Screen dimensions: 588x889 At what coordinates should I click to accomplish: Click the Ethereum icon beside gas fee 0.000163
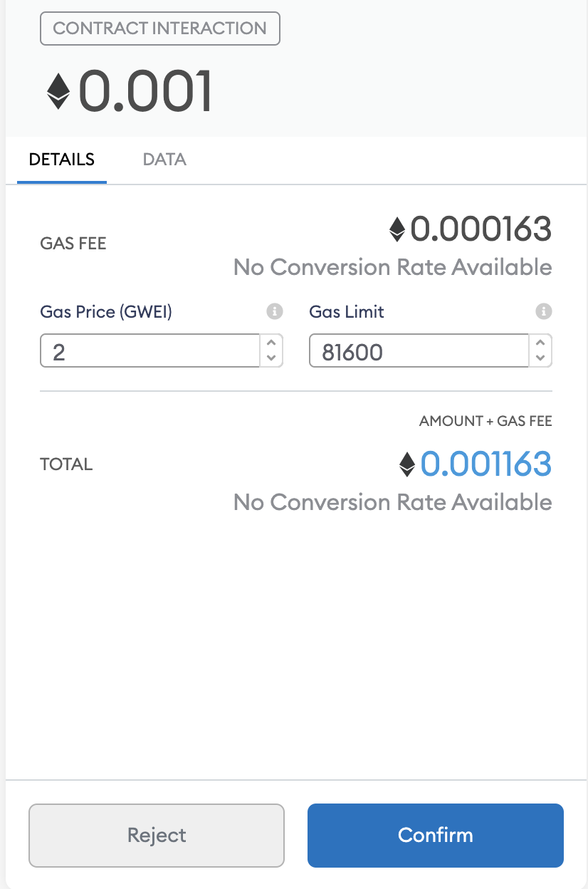click(x=397, y=229)
